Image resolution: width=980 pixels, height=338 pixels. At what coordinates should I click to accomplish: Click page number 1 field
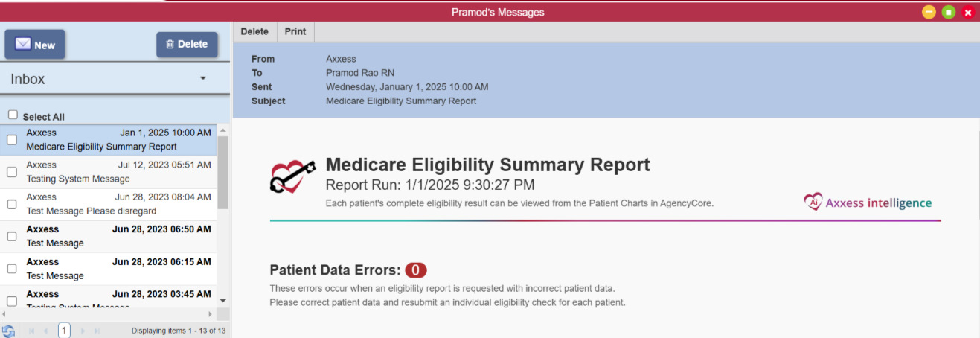(x=64, y=330)
